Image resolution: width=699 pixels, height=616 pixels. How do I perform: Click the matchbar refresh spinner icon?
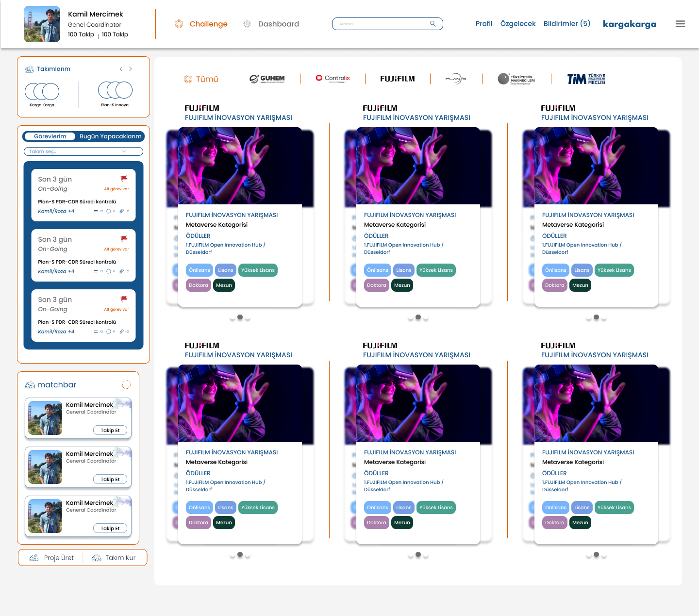click(x=126, y=384)
